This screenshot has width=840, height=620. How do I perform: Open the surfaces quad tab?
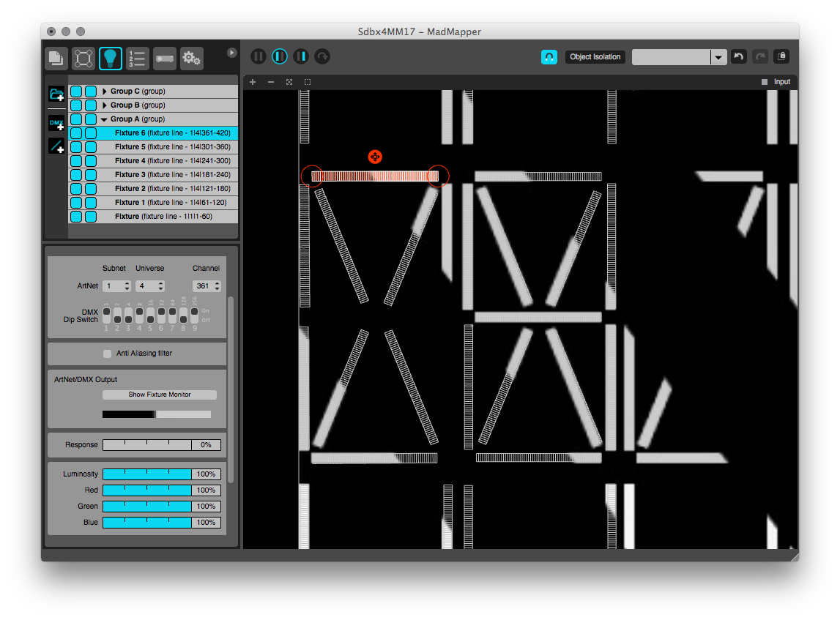pyautogui.click(x=83, y=58)
